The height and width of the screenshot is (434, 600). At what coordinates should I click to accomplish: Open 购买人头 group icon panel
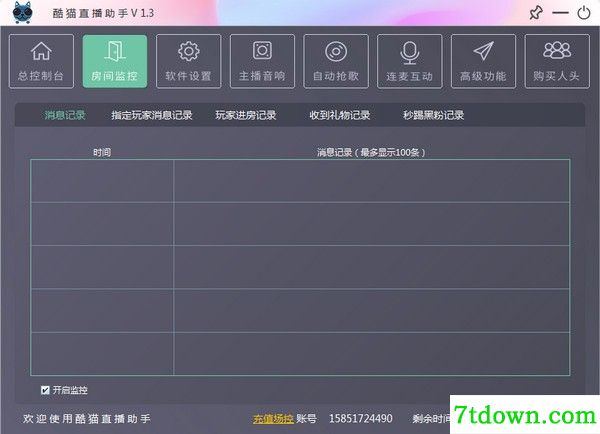tap(557, 61)
